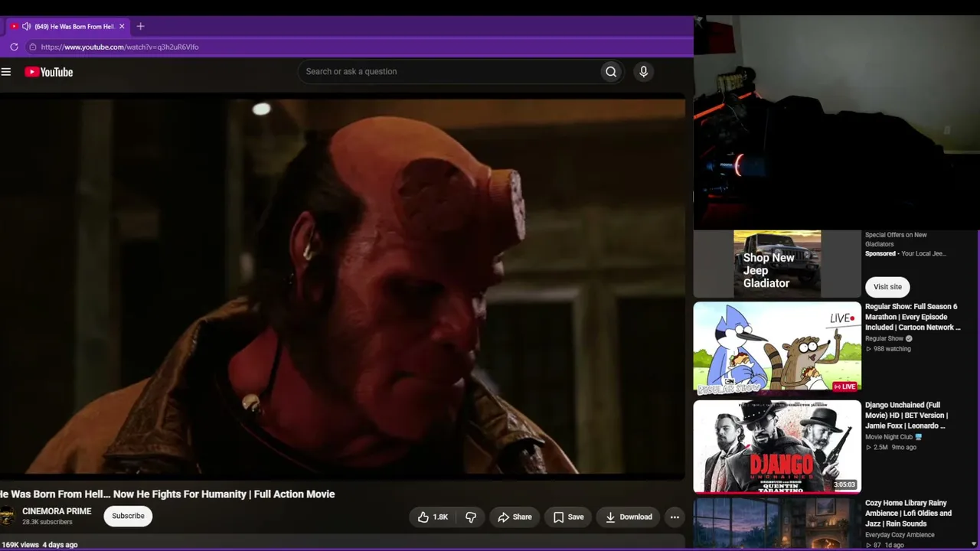Open CINEMORA PRIME channel name link
Image resolution: width=980 pixels, height=551 pixels.
pos(57,511)
